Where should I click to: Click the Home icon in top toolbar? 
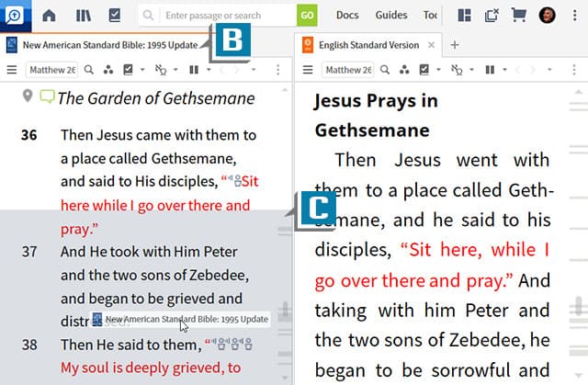[x=50, y=15]
